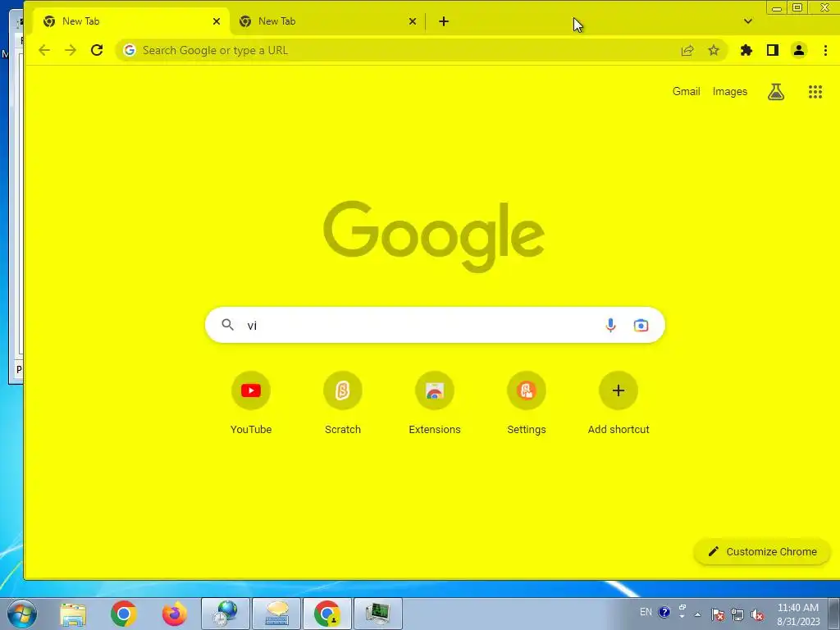Viewport: 840px width, 630px height.
Task: Click the blue help question-mark tray icon
Action: click(x=664, y=612)
